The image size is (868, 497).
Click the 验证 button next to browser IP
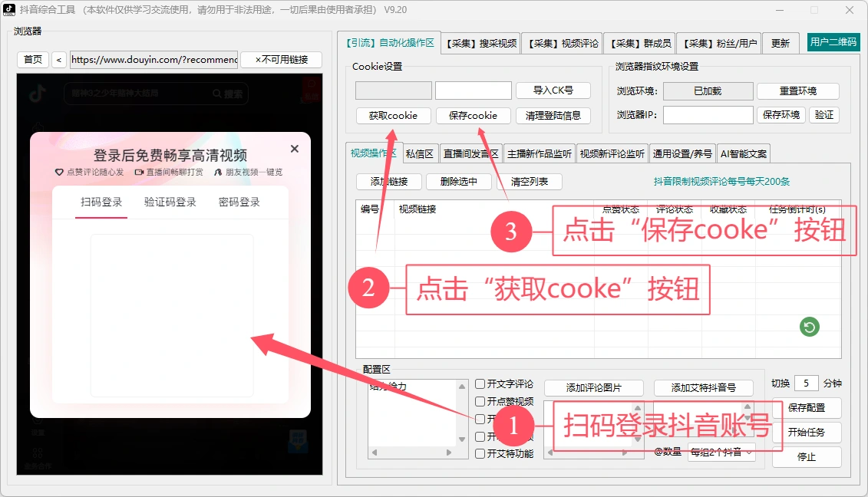point(823,114)
